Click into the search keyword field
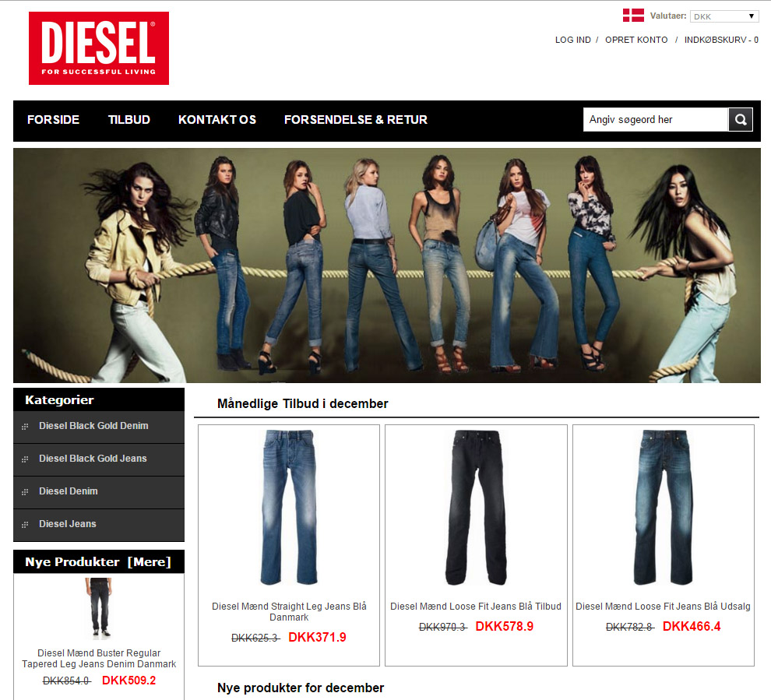 (x=655, y=119)
